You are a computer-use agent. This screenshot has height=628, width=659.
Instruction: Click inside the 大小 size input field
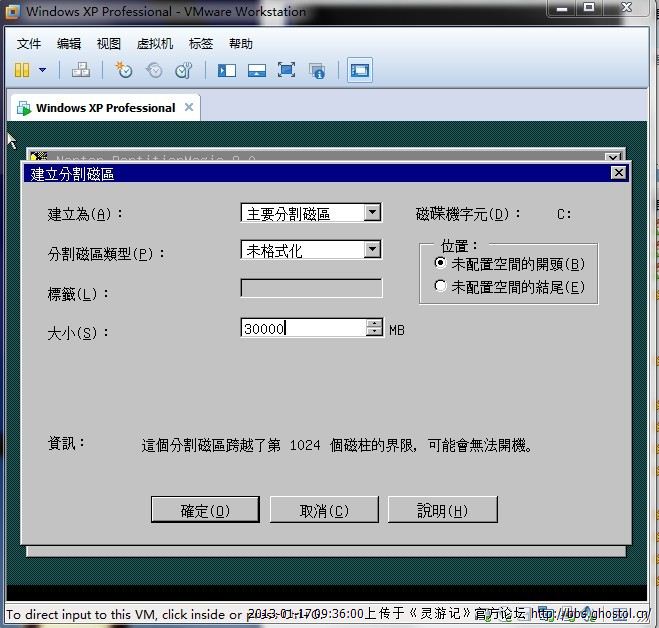click(302, 328)
